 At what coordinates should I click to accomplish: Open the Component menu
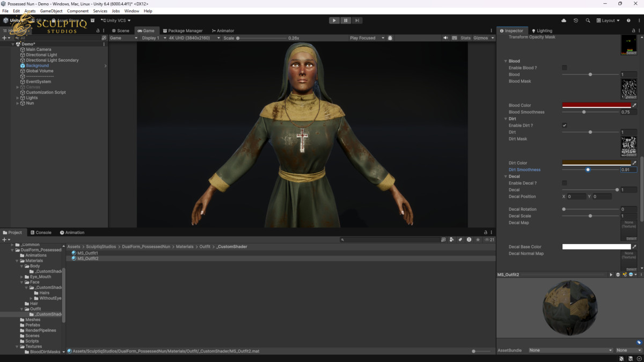click(78, 11)
